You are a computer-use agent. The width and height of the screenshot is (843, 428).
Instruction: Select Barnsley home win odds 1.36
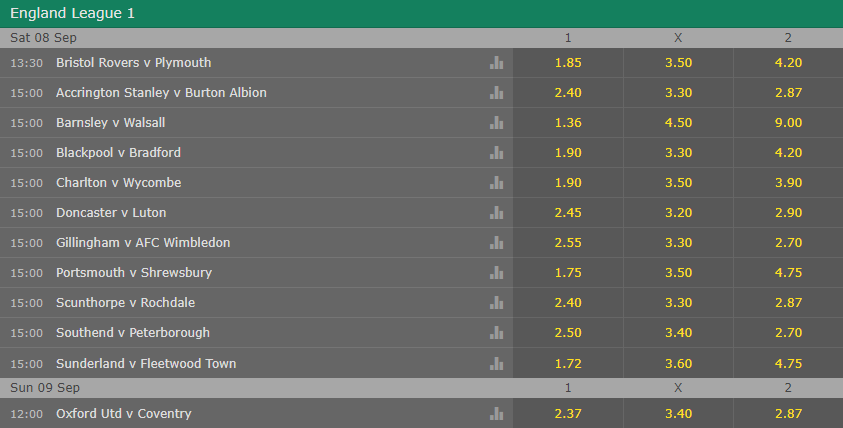pyautogui.click(x=568, y=123)
